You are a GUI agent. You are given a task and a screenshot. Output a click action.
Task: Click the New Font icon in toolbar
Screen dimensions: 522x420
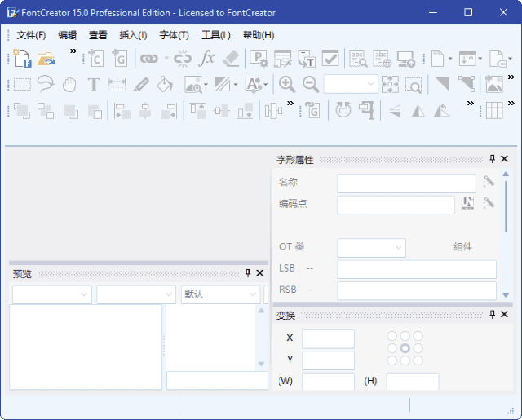pos(21,58)
